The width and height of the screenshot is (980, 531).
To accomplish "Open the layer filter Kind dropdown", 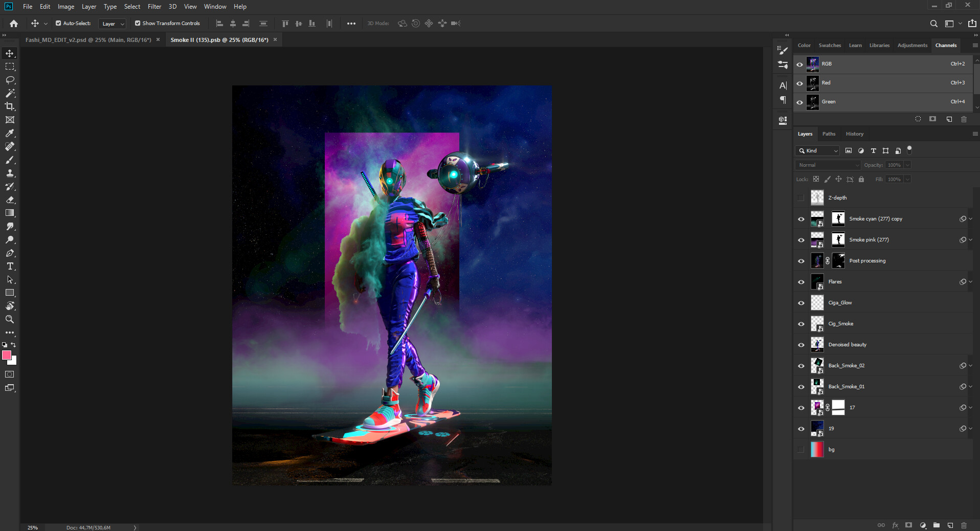I will click(x=817, y=150).
